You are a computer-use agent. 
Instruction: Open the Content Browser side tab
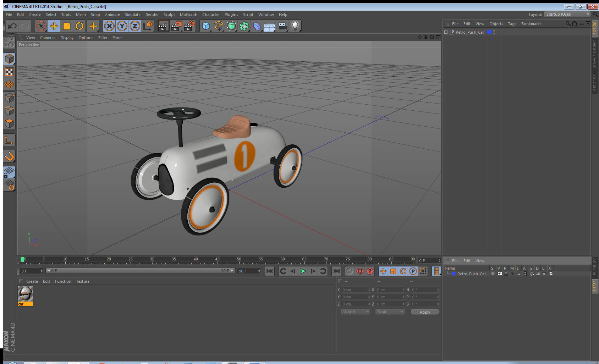point(595,54)
